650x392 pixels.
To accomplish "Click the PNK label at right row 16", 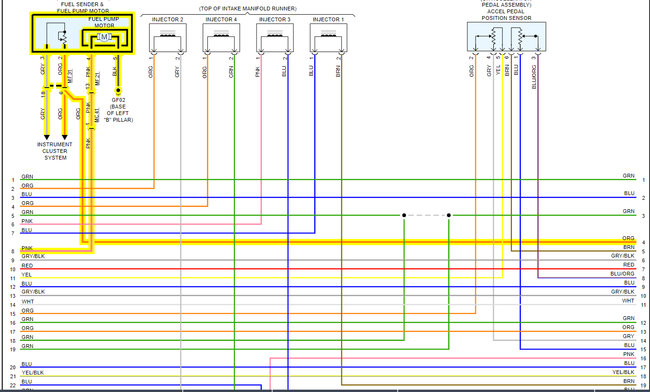I will click(x=628, y=354).
